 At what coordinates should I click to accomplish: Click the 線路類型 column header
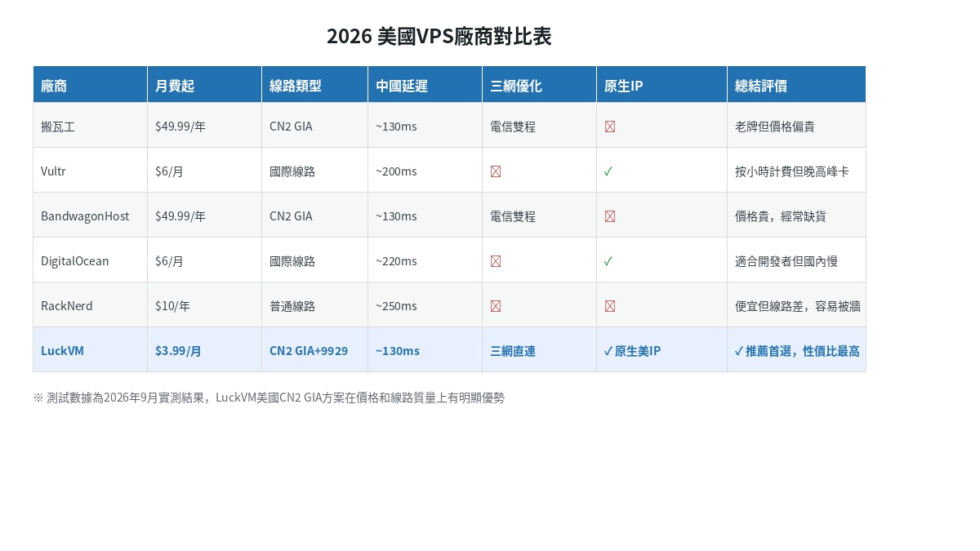point(315,85)
